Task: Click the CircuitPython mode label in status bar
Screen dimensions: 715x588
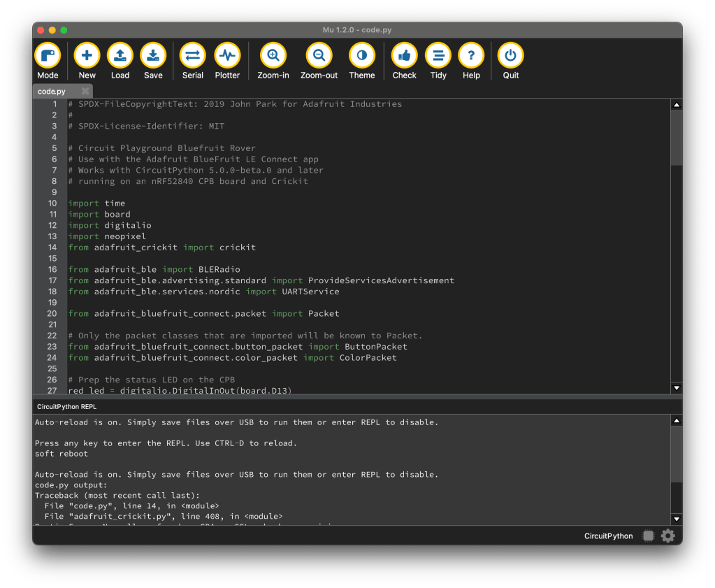Action: tap(608, 536)
